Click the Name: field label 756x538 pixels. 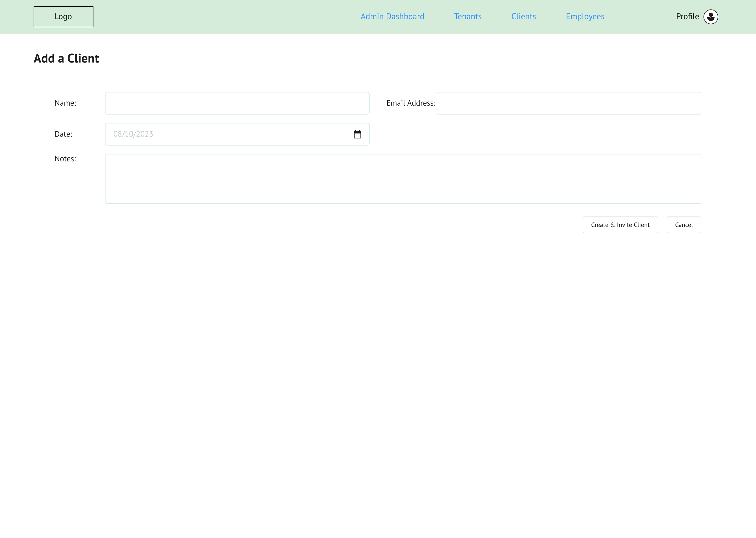(65, 103)
